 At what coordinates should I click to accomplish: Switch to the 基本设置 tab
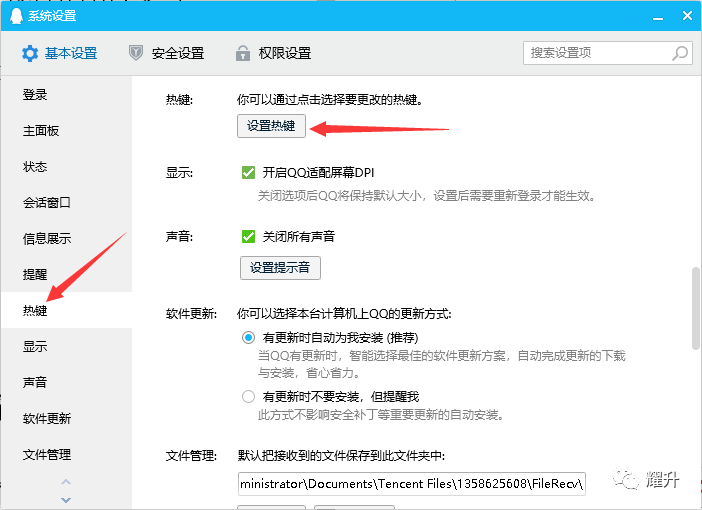pyautogui.click(x=60, y=53)
